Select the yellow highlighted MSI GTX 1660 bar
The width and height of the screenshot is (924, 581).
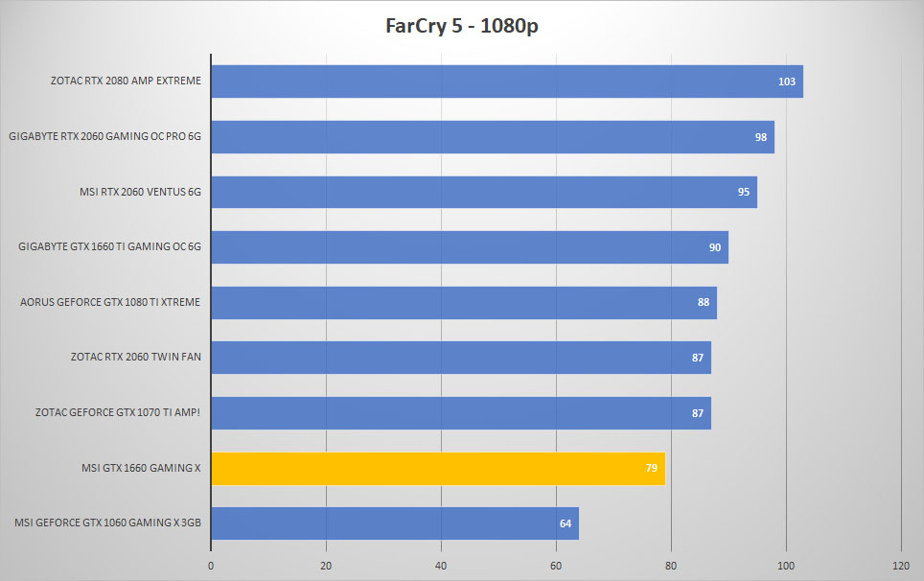[x=438, y=469]
